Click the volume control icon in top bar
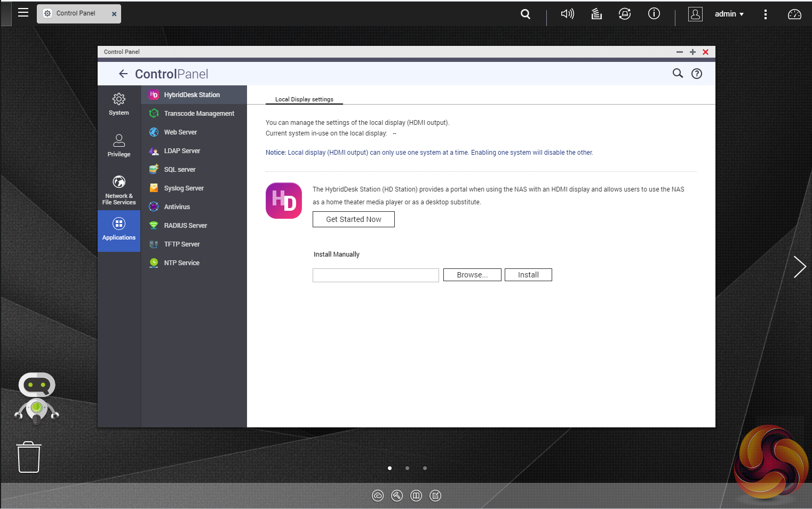Image resolution: width=812 pixels, height=509 pixels. pyautogui.click(x=567, y=14)
